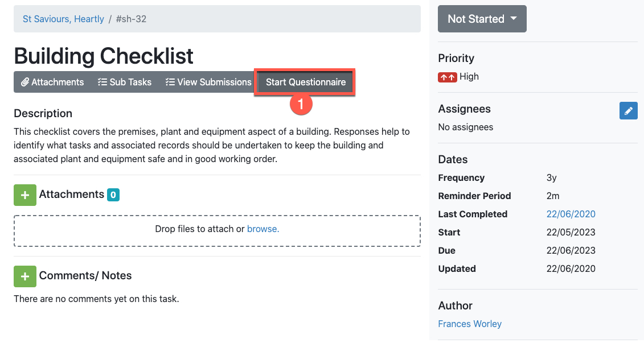Click the green plus icon next to Comments/Notes
Viewport: 644px width, 343px height.
point(25,276)
